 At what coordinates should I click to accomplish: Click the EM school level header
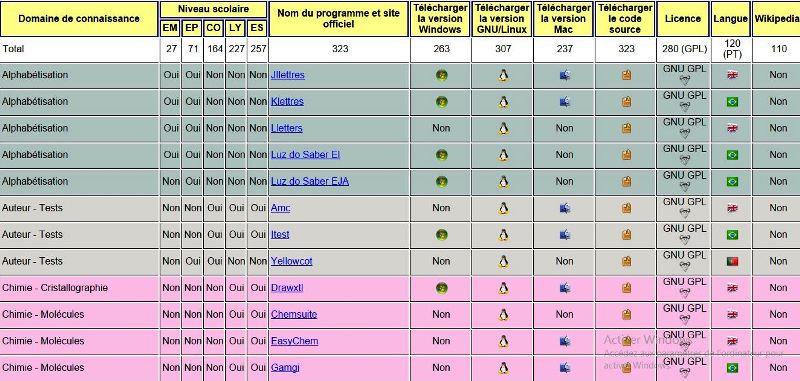point(170,28)
